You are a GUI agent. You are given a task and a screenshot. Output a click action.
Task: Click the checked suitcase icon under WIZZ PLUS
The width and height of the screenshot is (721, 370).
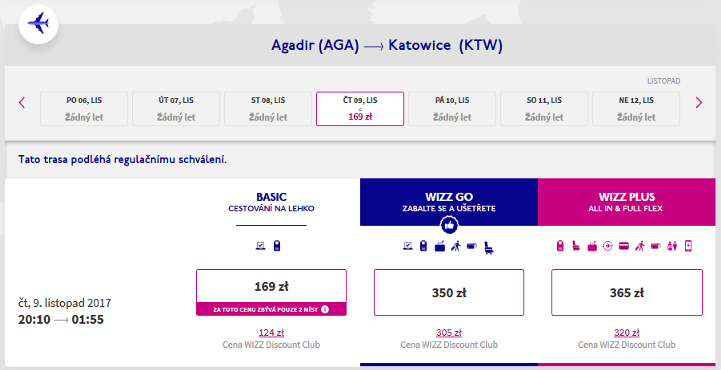pyautogui.click(x=592, y=246)
